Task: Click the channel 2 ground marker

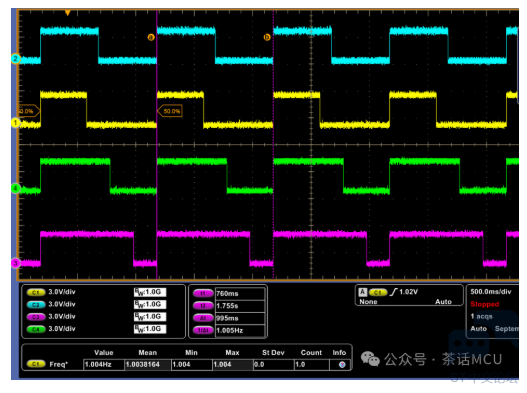Action: pyautogui.click(x=15, y=59)
